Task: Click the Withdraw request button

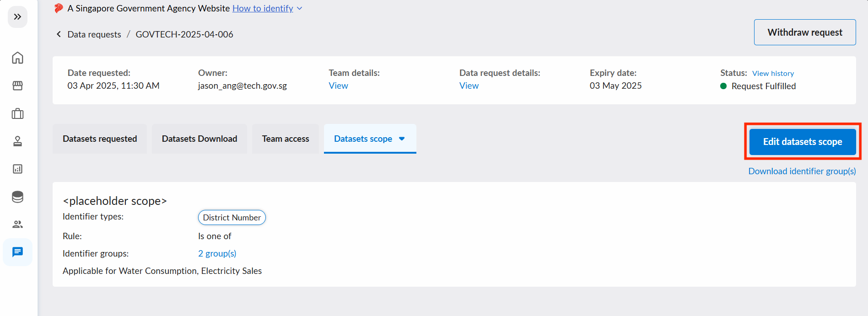Action: [x=805, y=32]
